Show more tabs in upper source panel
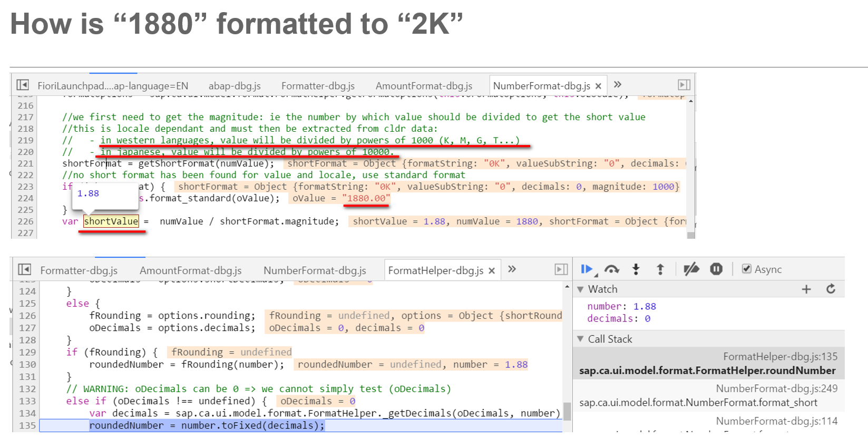868x448 pixels. tap(618, 84)
